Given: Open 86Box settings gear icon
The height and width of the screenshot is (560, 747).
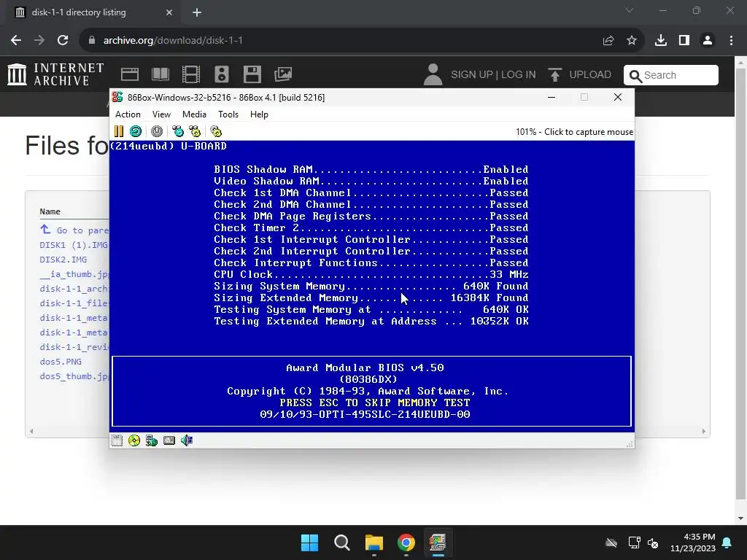Looking at the screenshot, I should point(216,131).
